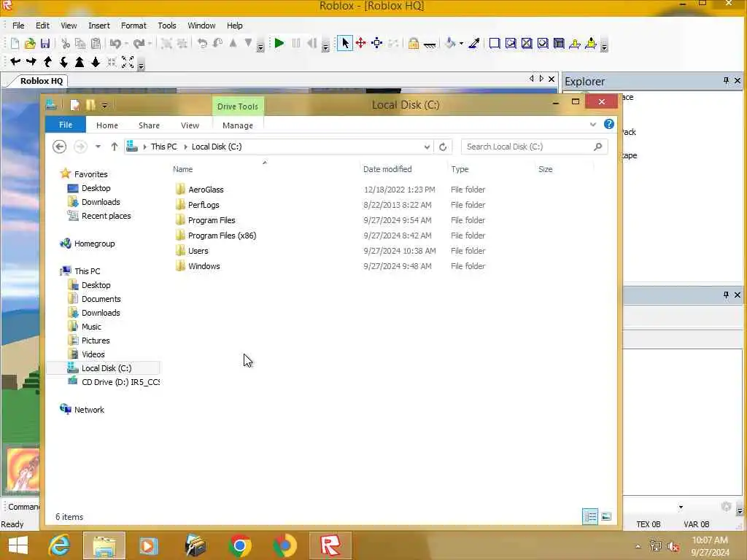Image resolution: width=747 pixels, height=560 pixels.
Task: Click the Paste clipboard icon
Action: point(96,44)
